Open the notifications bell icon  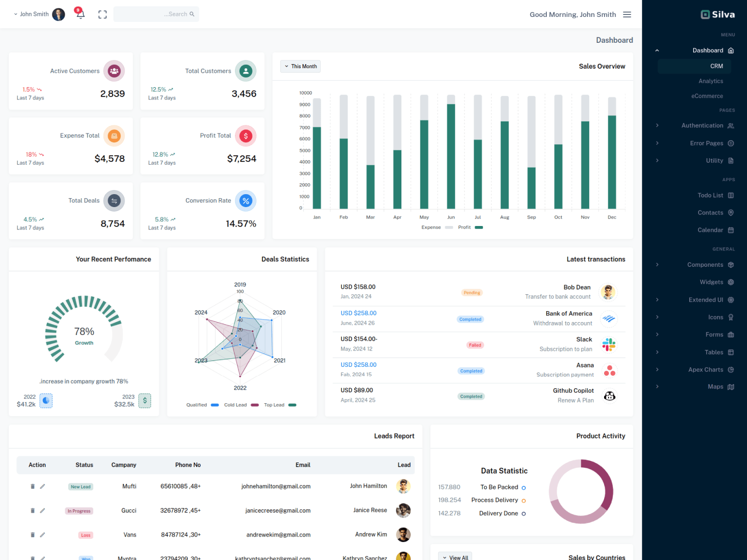[x=80, y=14]
